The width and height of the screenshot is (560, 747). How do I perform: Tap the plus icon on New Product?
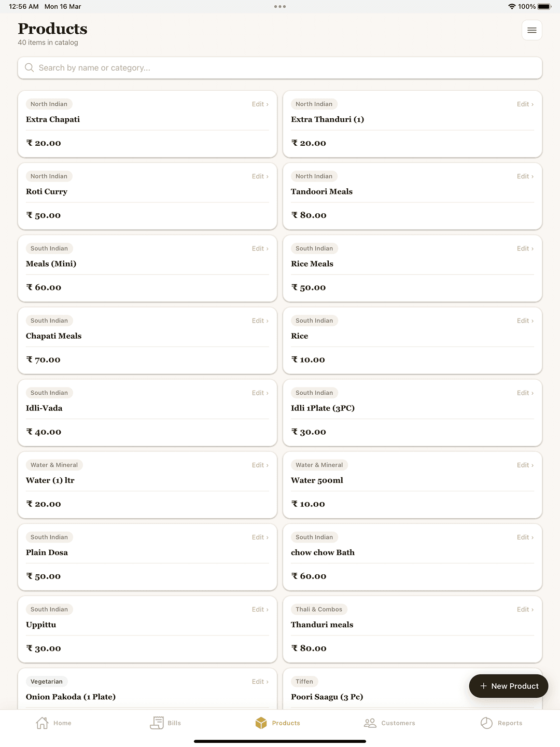click(483, 686)
